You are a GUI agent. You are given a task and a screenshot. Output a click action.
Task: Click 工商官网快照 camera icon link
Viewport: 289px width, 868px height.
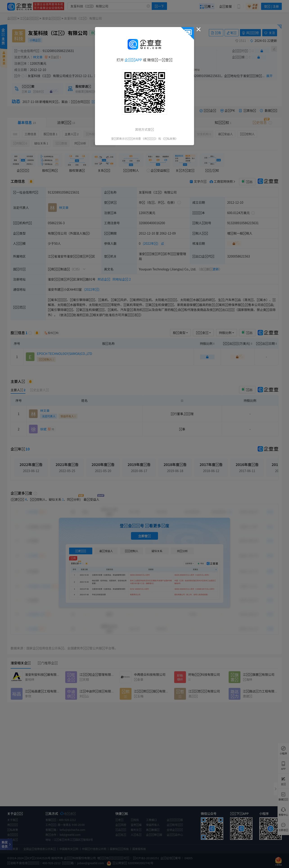pyautogui.click(x=222, y=182)
